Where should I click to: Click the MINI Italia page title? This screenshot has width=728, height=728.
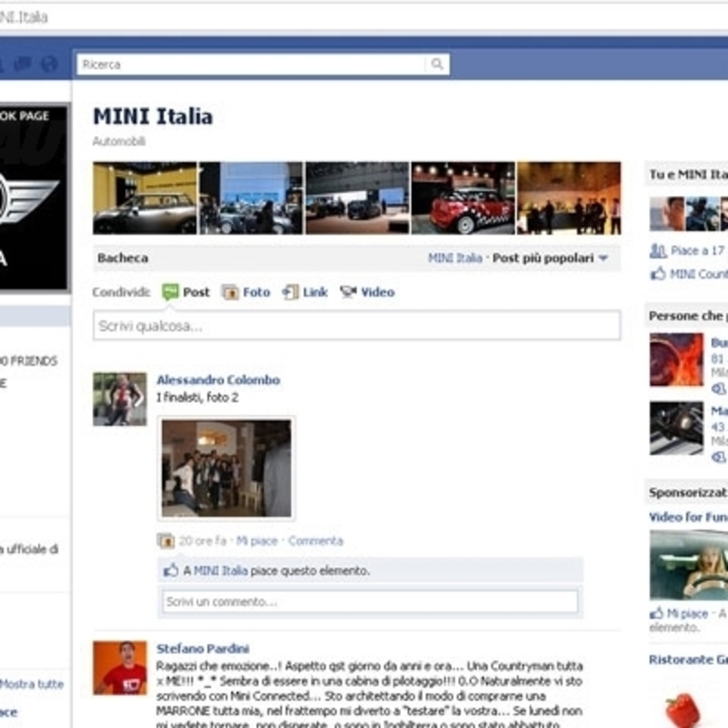coord(153,116)
